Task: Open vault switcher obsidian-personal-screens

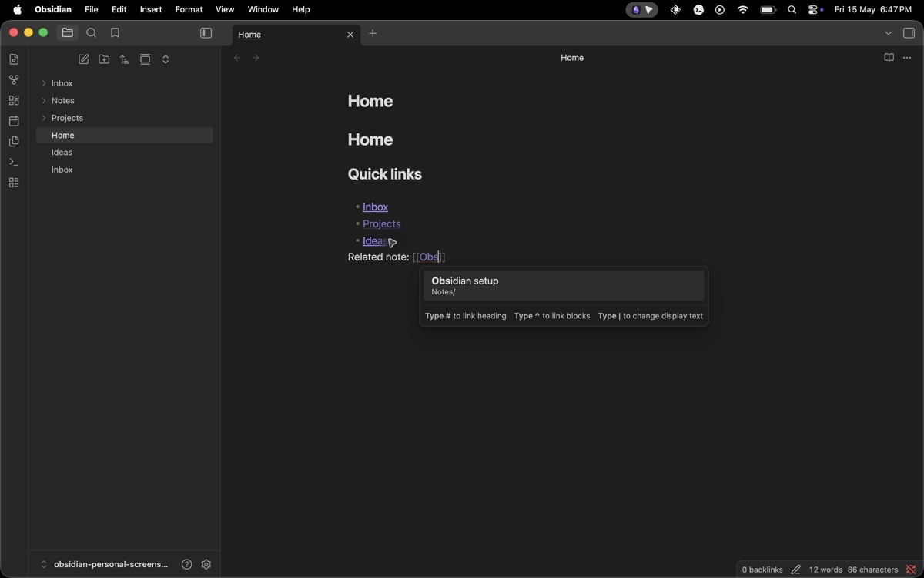Action: pyautogui.click(x=104, y=564)
